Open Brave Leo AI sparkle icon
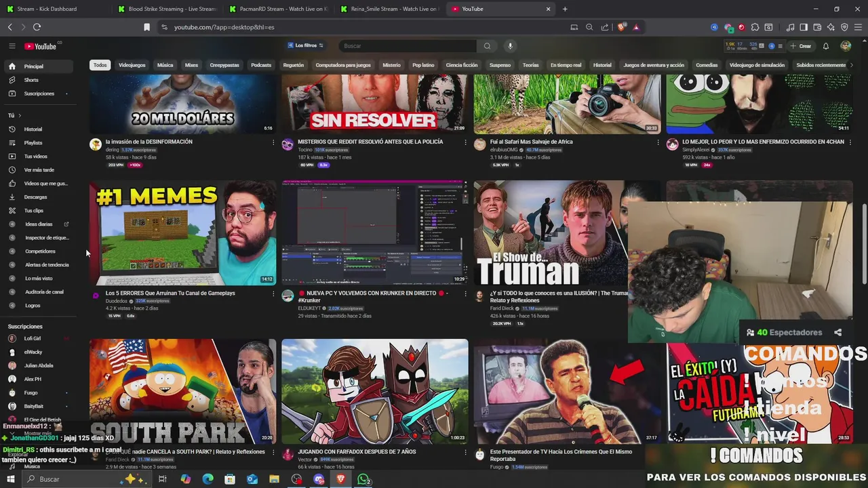The height and width of the screenshot is (488, 868). (831, 27)
